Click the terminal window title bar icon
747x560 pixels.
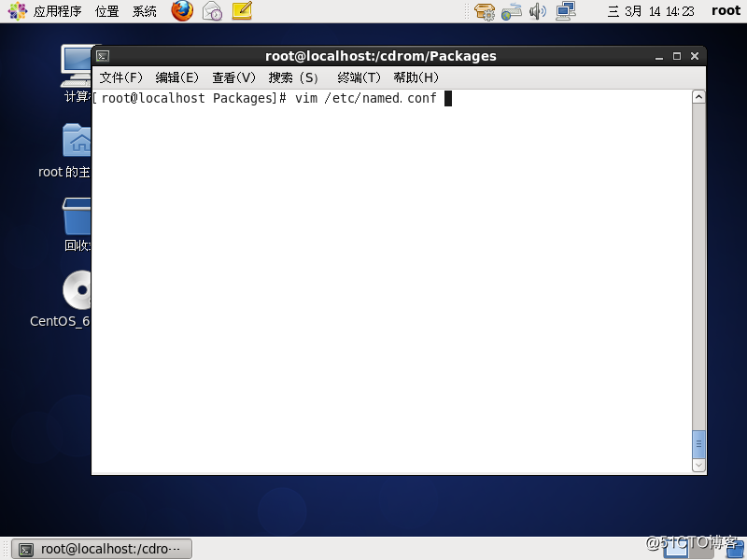point(103,56)
